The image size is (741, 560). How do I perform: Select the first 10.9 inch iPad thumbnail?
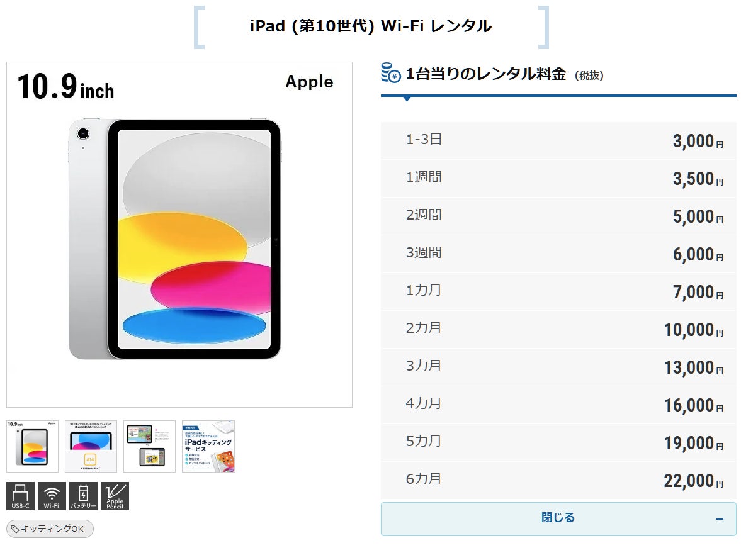coord(32,446)
